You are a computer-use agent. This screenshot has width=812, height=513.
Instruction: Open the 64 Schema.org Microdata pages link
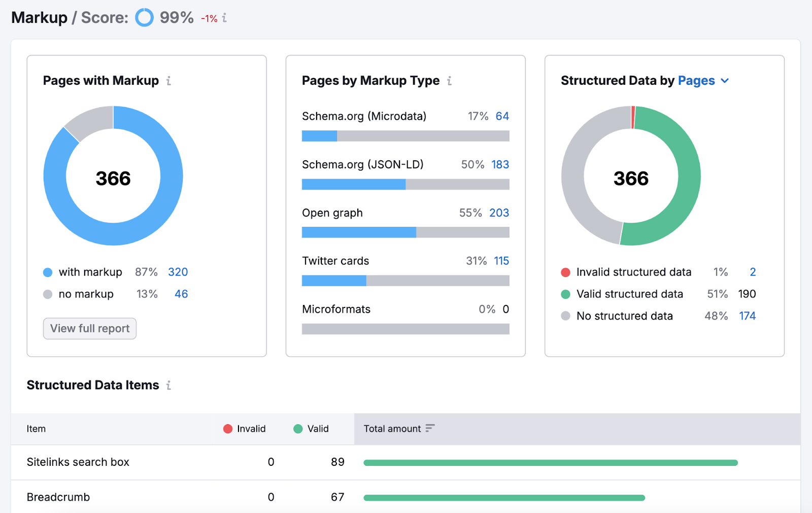tap(502, 116)
